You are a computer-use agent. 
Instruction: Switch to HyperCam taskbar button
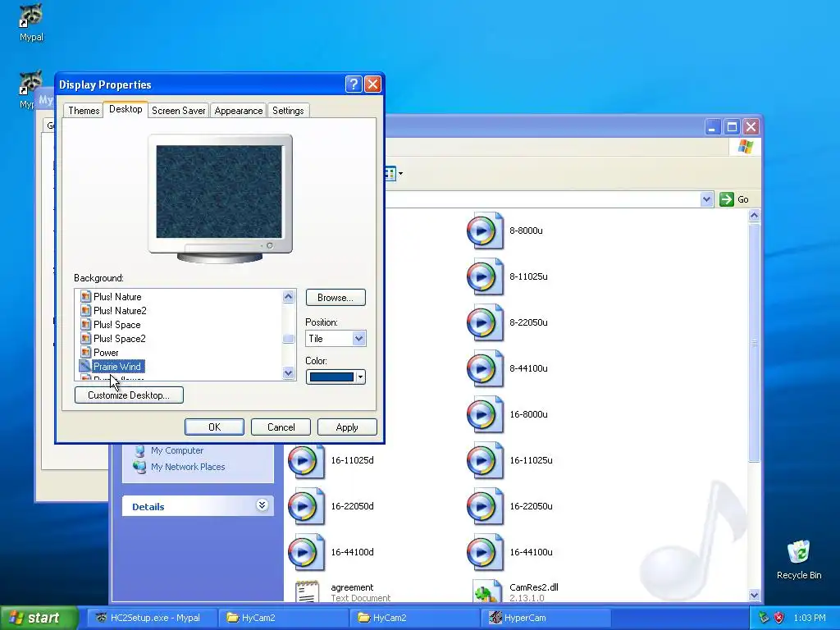[x=546, y=618]
